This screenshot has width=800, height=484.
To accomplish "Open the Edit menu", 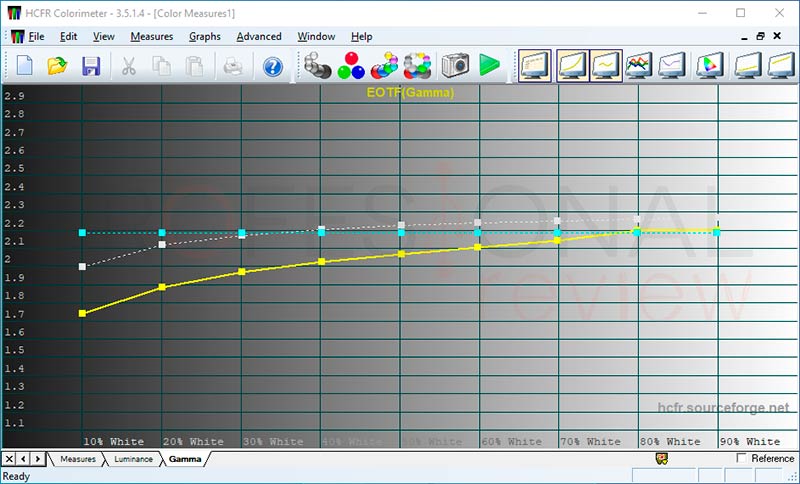I will (x=68, y=37).
